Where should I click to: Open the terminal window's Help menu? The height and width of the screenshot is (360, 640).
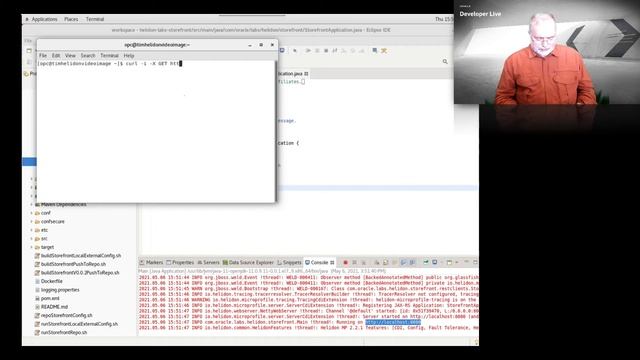129,56
